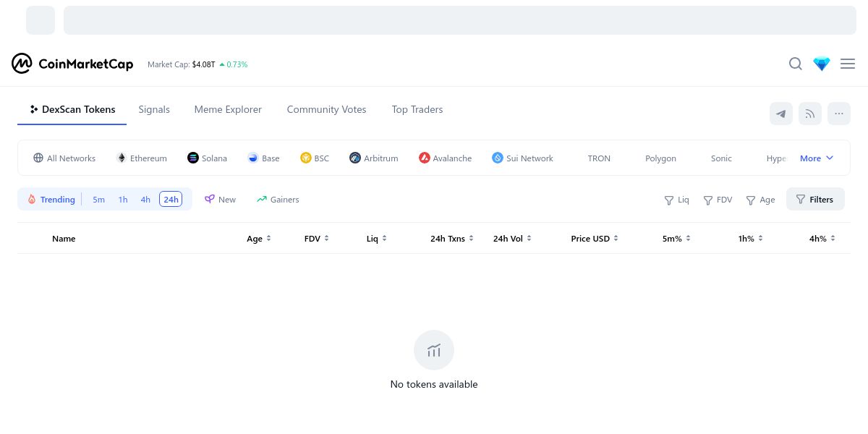Open the Liq filter
Viewport: 868px width, 434px height.
pyautogui.click(x=677, y=200)
